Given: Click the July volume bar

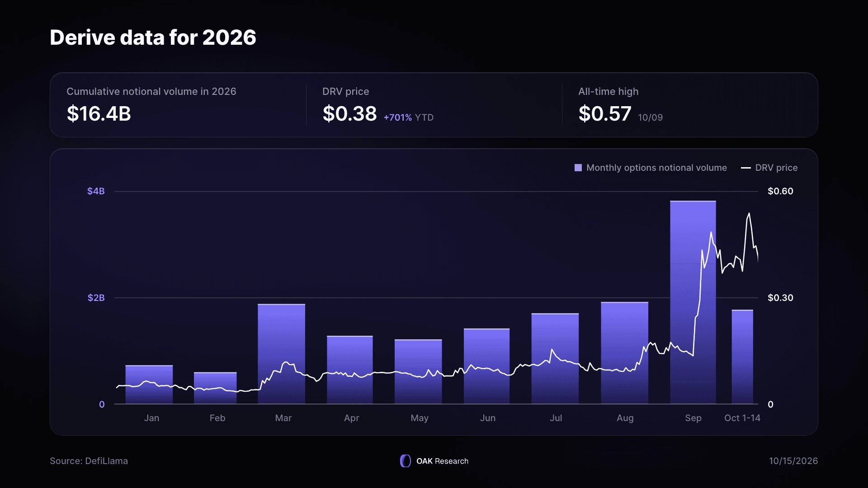Looking at the screenshot, I should tap(555, 359).
